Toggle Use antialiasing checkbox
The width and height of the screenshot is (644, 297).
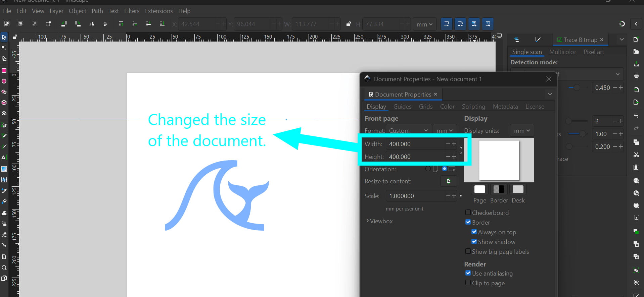(468, 273)
